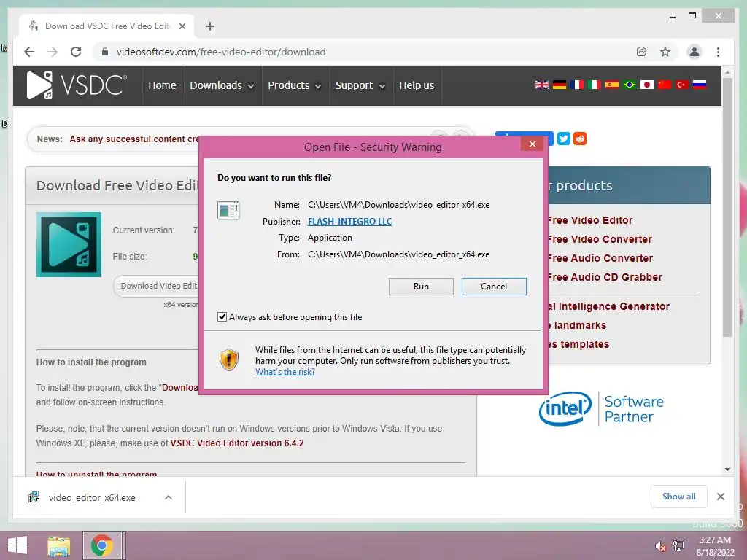Image resolution: width=747 pixels, height=560 pixels.
Task: Select the French flag language
Action: [577, 85]
